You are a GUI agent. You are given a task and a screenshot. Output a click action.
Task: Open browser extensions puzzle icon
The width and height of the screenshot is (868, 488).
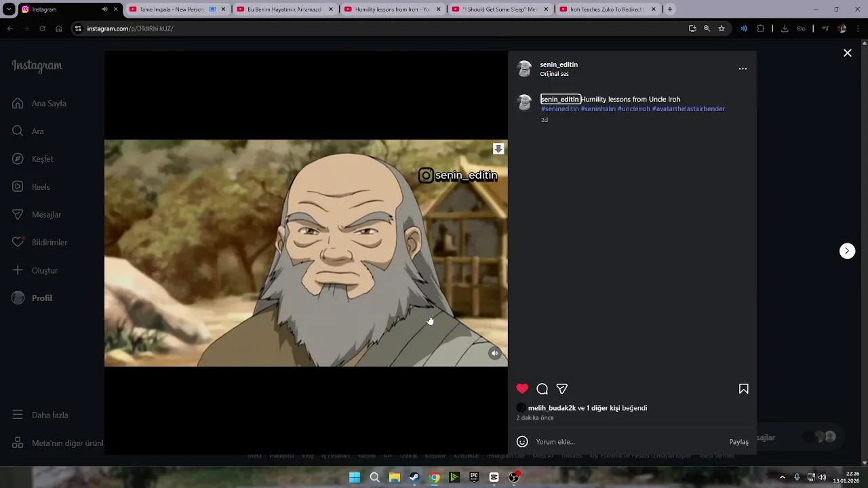[x=760, y=28]
